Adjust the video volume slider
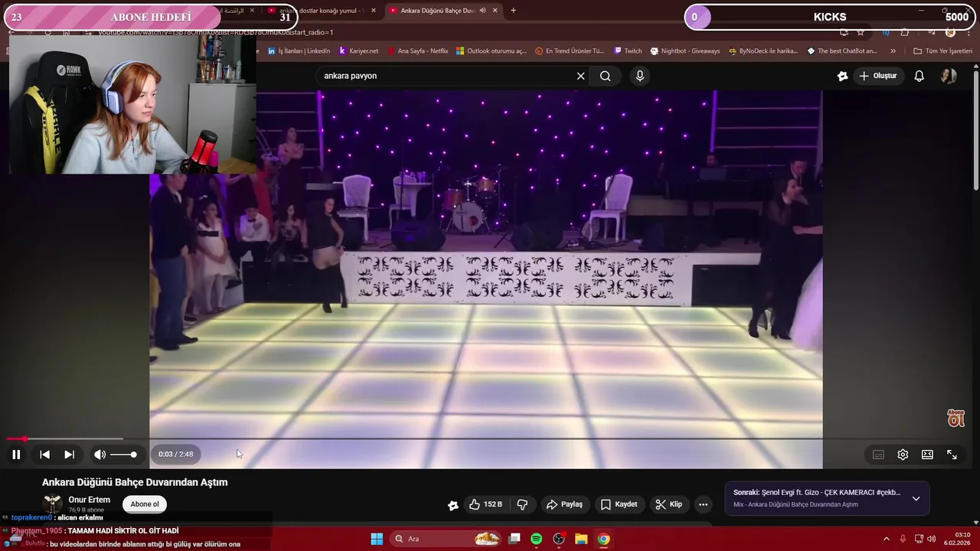 click(123, 455)
